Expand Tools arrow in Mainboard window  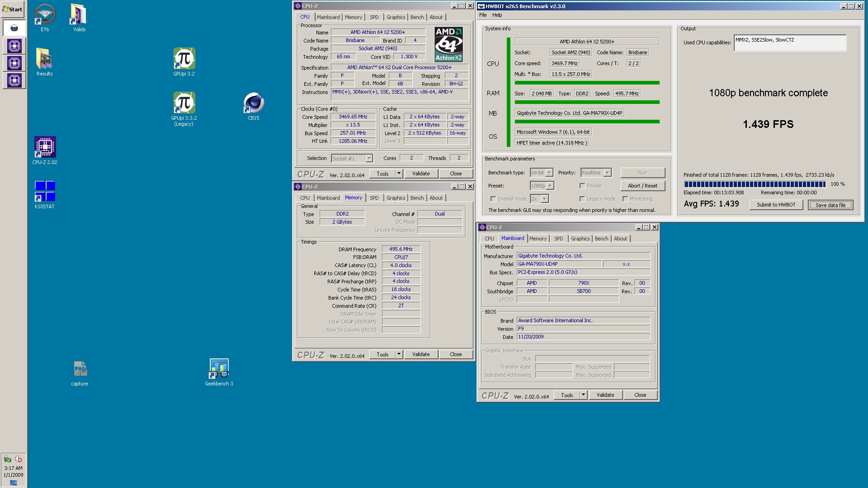(583, 395)
